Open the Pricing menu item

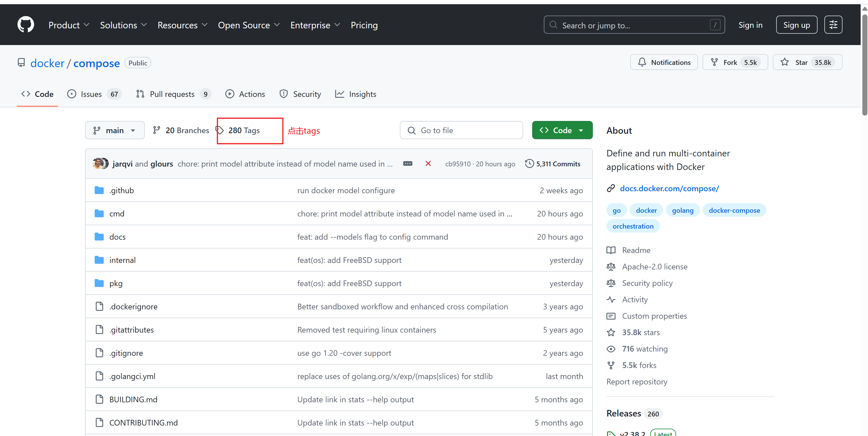click(364, 25)
